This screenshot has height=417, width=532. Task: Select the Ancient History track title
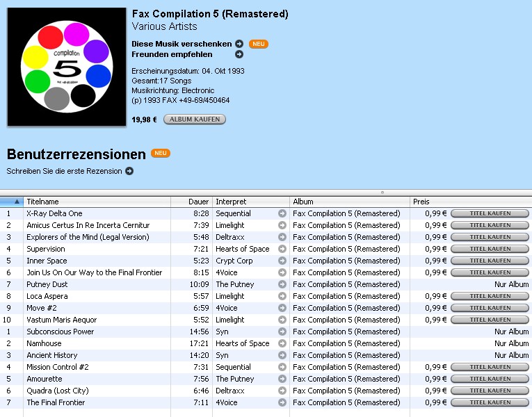pos(52,355)
